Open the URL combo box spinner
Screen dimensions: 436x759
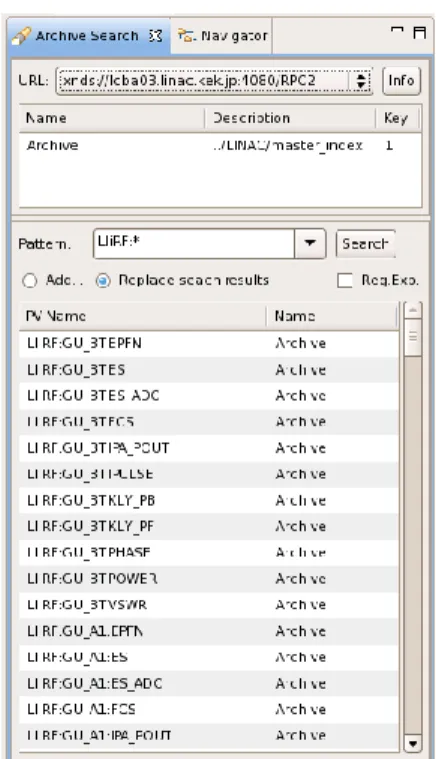click(361, 81)
